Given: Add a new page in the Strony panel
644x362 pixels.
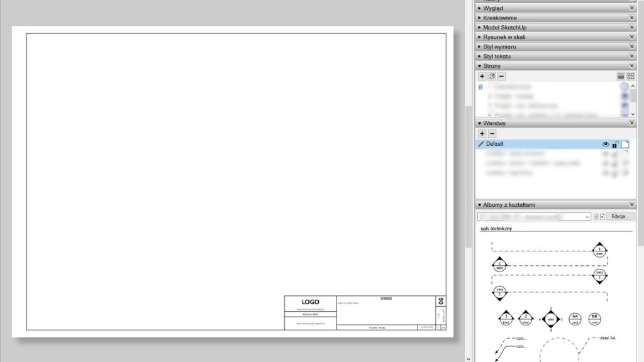Looking at the screenshot, I should click(x=482, y=76).
